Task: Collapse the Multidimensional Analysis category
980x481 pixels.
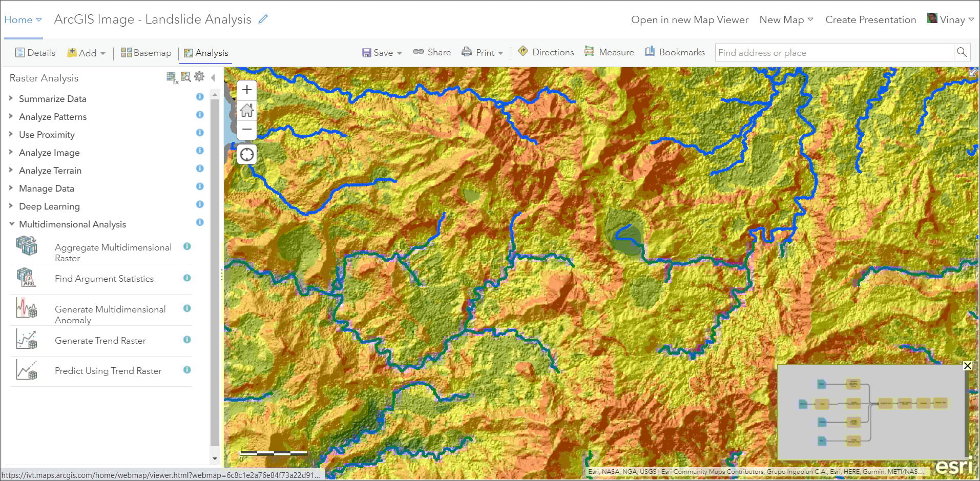Action: click(x=11, y=224)
